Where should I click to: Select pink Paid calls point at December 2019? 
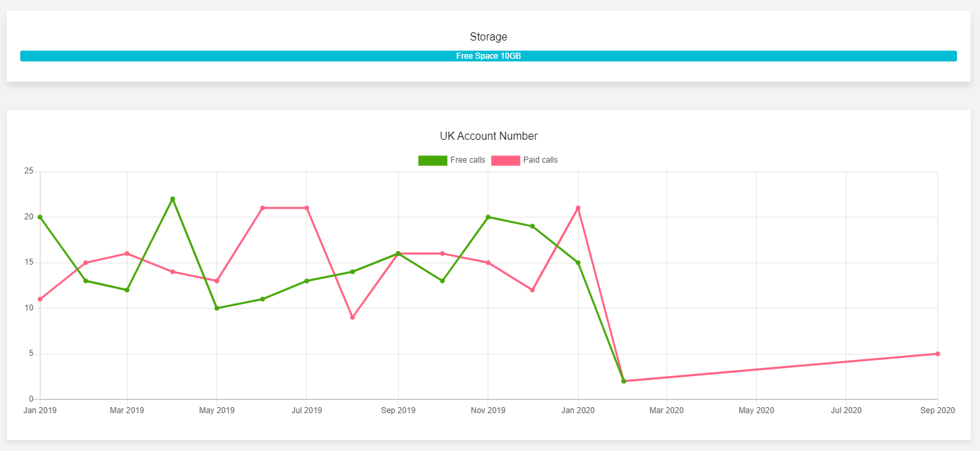pyautogui.click(x=532, y=290)
